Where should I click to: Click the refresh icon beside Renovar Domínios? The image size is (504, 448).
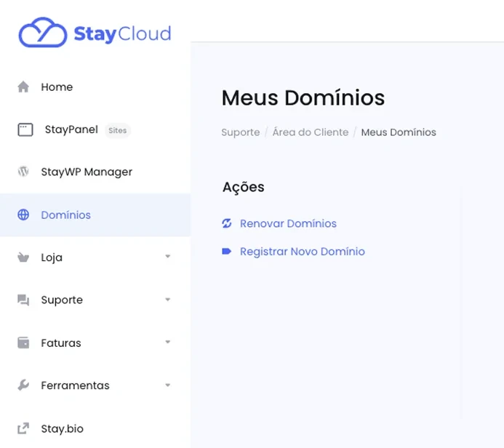point(227,223)
